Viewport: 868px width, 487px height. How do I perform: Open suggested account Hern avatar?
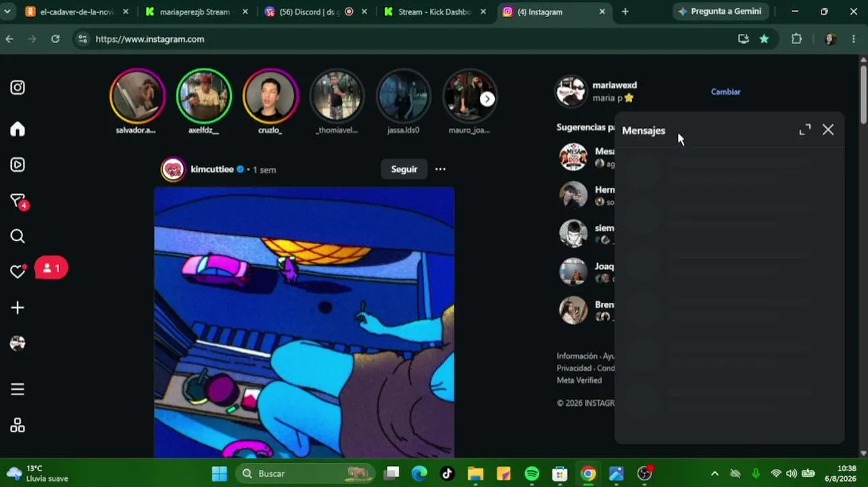coord(573,195)
